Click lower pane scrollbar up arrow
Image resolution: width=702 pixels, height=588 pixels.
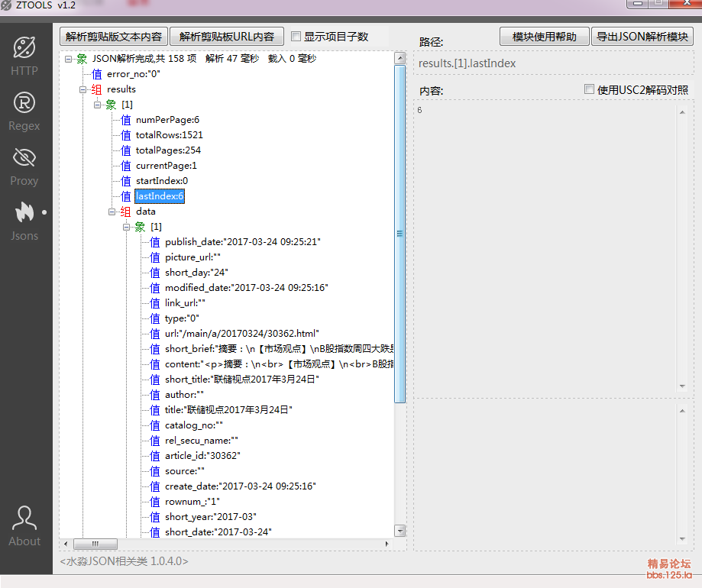pos(682,410)
